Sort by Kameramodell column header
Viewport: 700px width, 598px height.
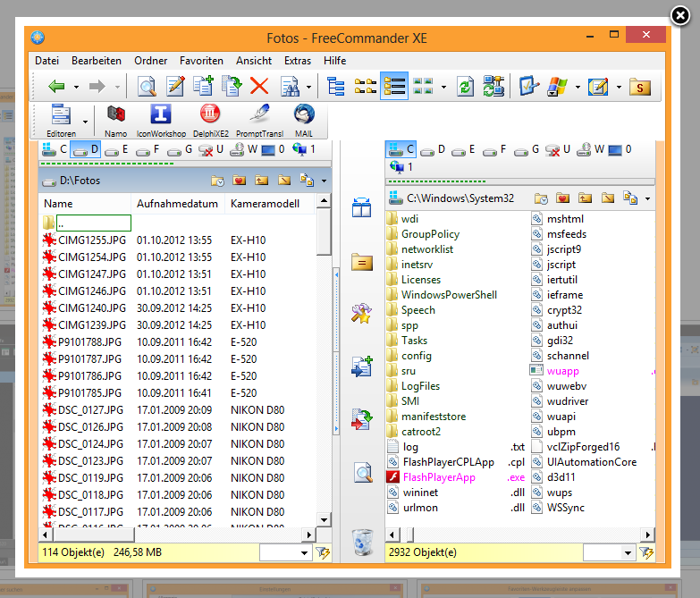(x=270, y=204)
